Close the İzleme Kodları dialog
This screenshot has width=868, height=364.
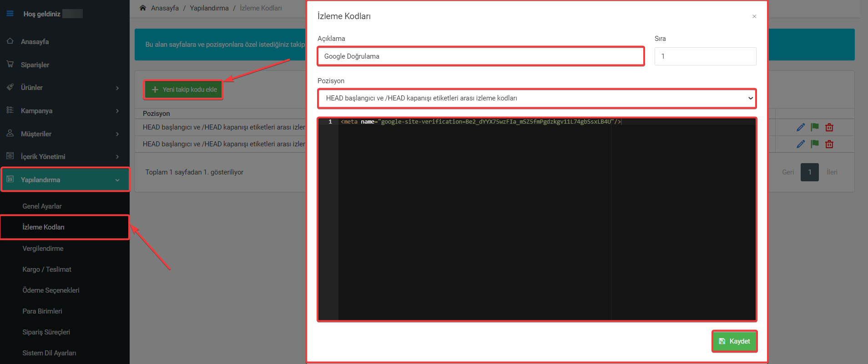(x=754, y=16)
